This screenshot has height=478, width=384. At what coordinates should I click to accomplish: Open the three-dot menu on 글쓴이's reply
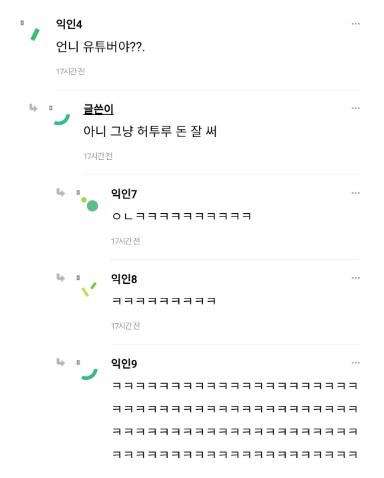pos(356,108)
